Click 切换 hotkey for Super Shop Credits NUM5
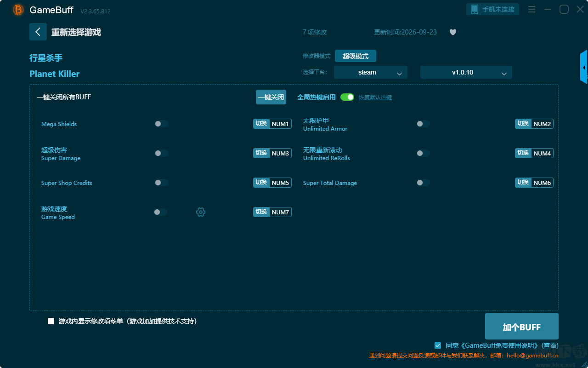 coord(261,183)
